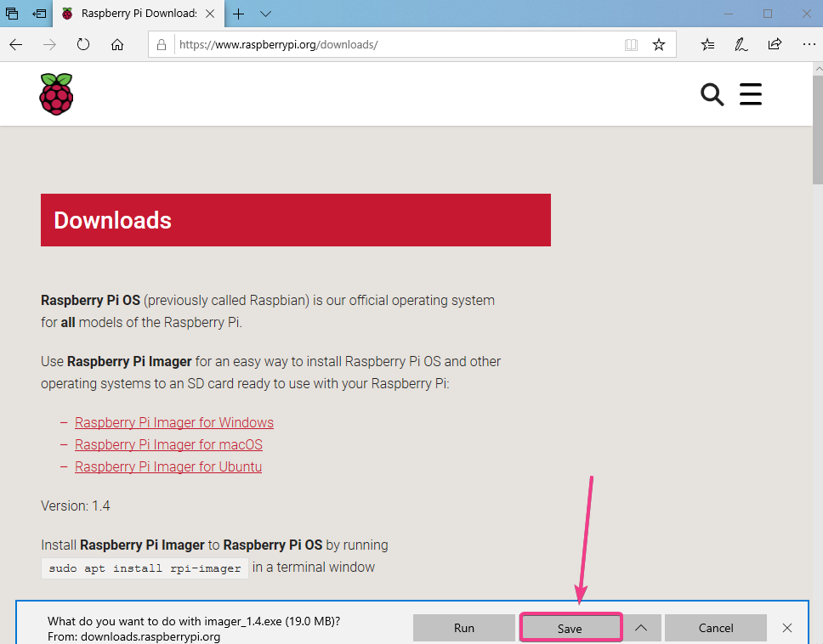Viewport: 823px width, 644px height.
Task: View site security lock icon
Action: 162,44
